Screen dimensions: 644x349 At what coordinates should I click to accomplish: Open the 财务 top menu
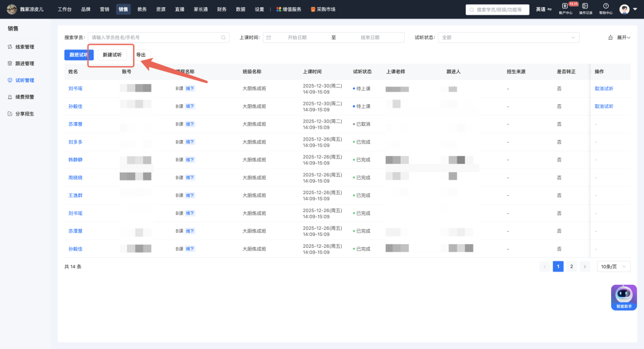click(222, 9)
